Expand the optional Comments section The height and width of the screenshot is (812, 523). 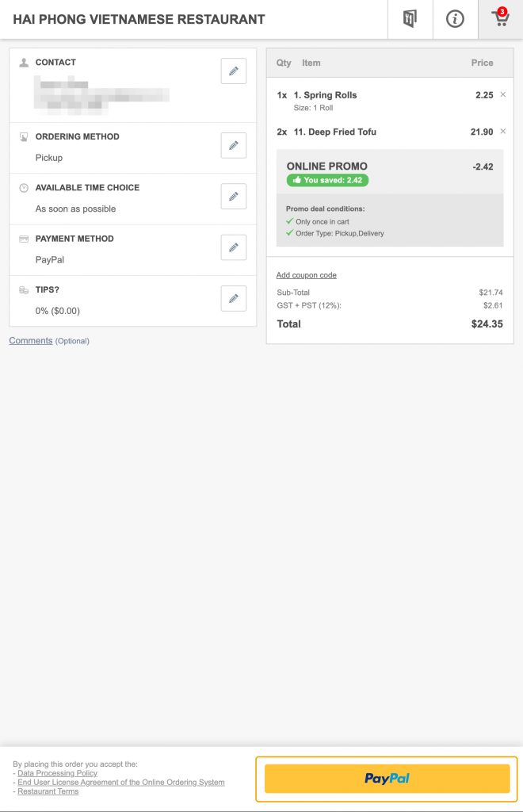31,340
